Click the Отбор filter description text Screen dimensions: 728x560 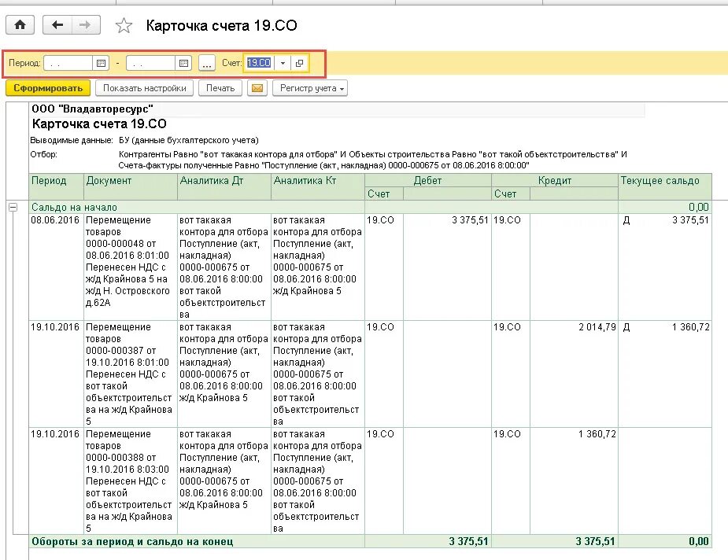(372, 160)
